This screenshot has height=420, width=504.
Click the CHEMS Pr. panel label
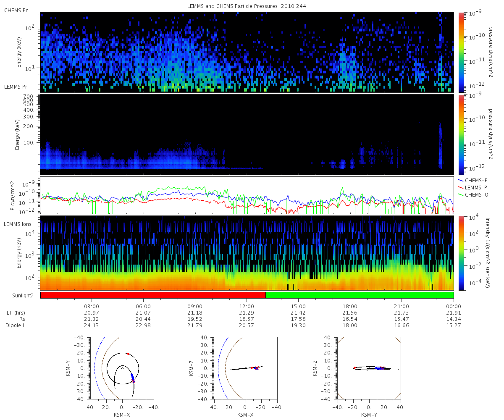click(15, 10)
